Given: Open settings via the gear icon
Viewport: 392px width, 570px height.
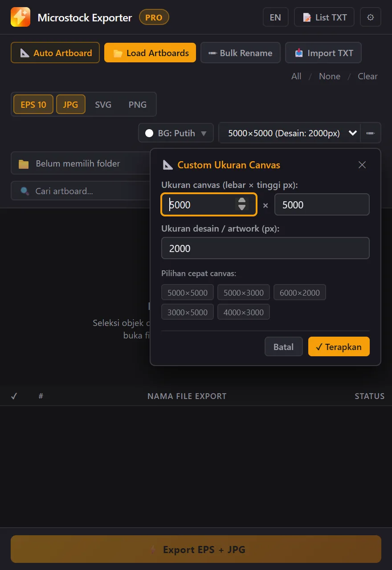Looking at the screenshot, I should click(370, 17).
